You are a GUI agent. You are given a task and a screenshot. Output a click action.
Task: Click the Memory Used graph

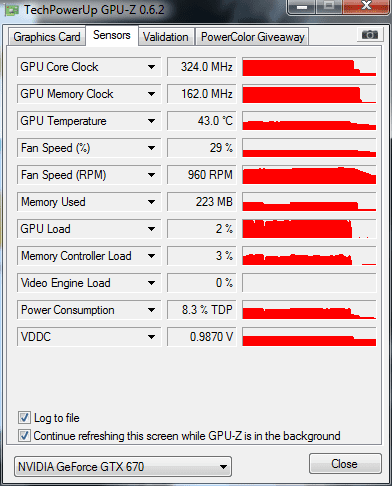point(309,202)
